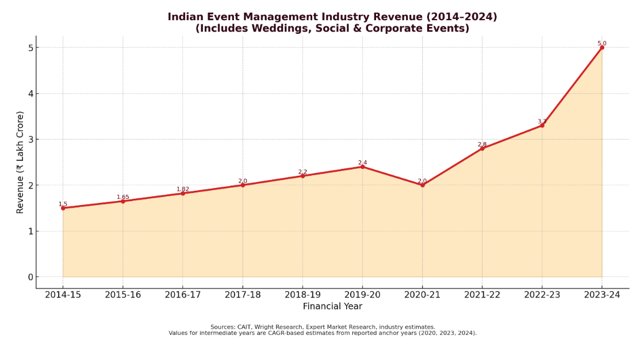Viewport: 644px width, 339px height.
Task: Click the 2016-17 data point labeled 1.82
Action: coord(183,193)
